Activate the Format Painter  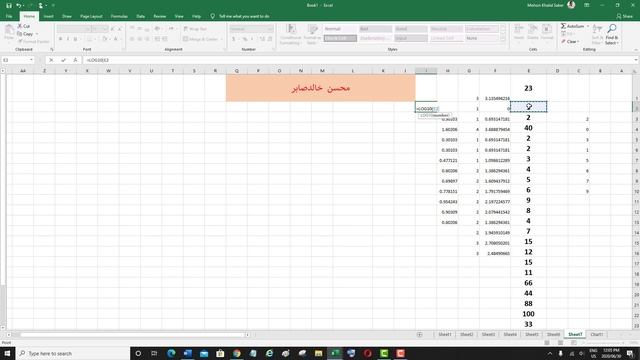tap(33, 41)
